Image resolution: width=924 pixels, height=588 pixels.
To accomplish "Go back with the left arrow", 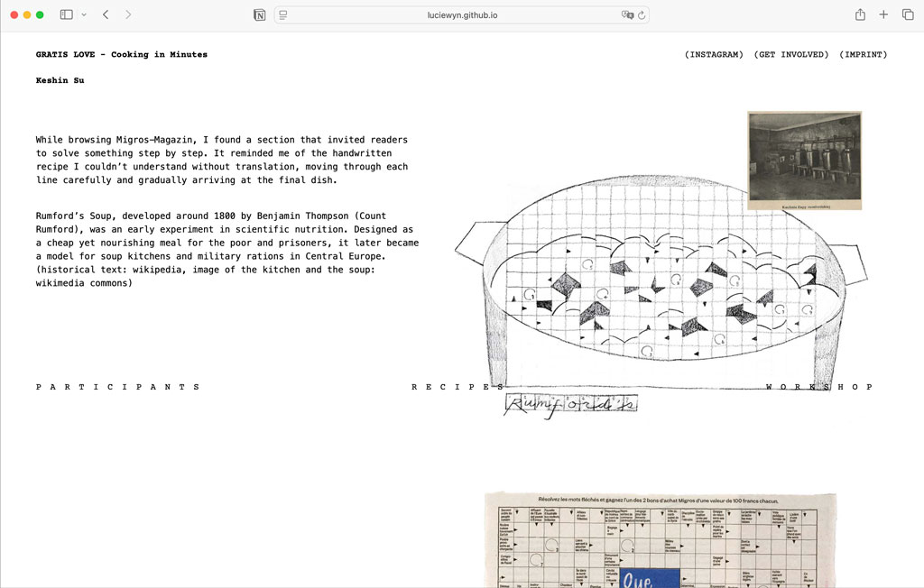I will coord(106,14).
